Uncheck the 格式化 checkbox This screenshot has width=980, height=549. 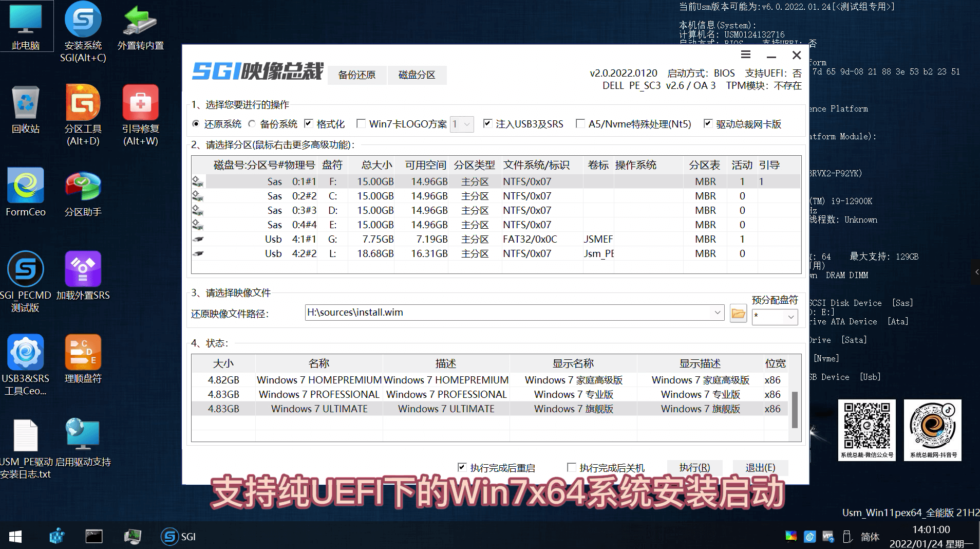click(309, 124)
